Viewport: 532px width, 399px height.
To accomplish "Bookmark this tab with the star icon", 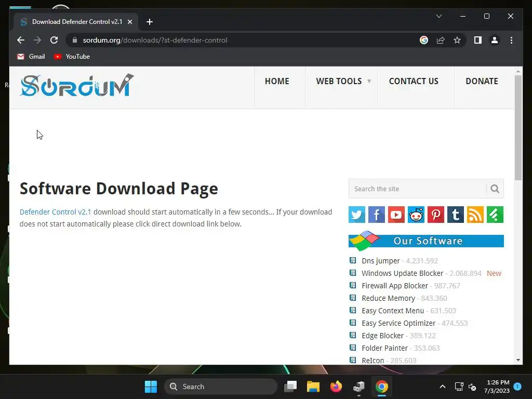I will tap(457, 40).
